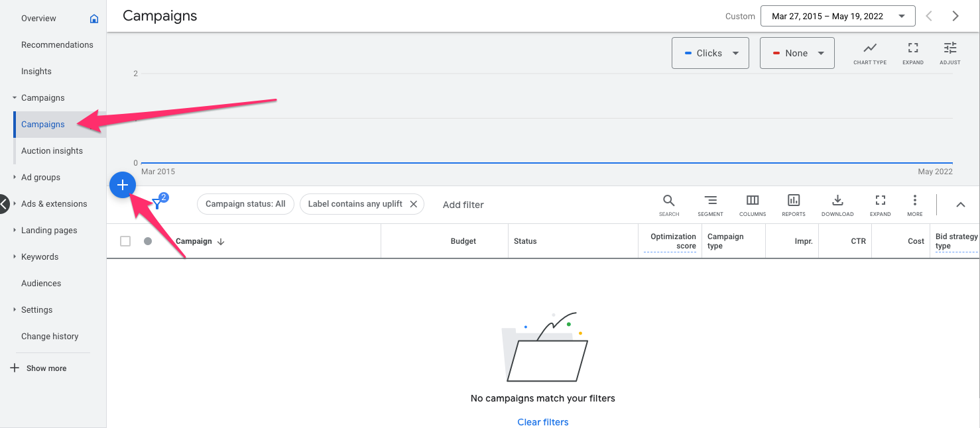Click the Impr. column header

804,241
